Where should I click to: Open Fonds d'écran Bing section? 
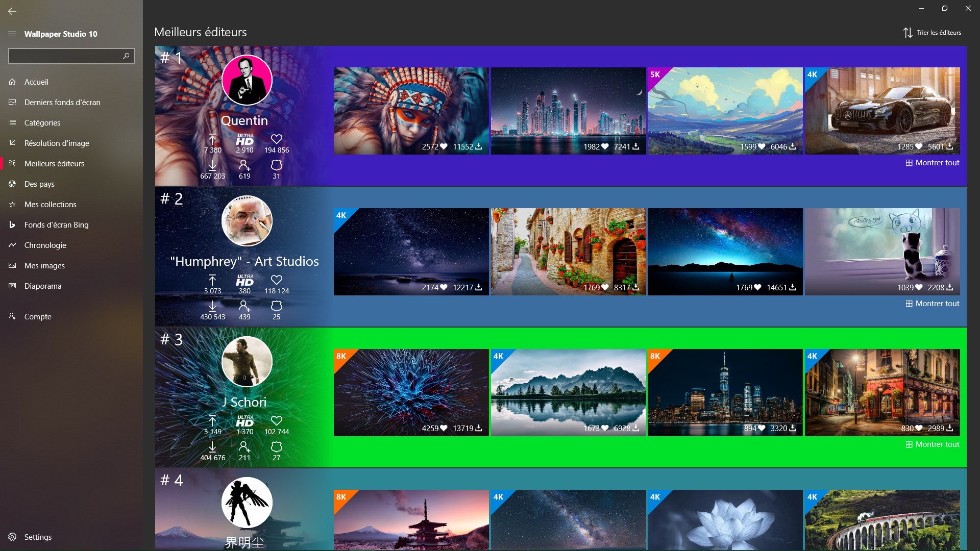pyautogui.click(x=56, y=224)
